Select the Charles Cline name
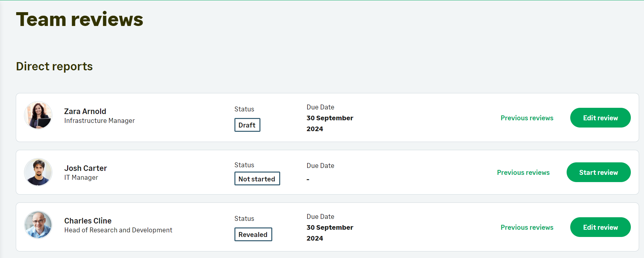The width and height of the screenshot is (644, 258). point(88,221)
